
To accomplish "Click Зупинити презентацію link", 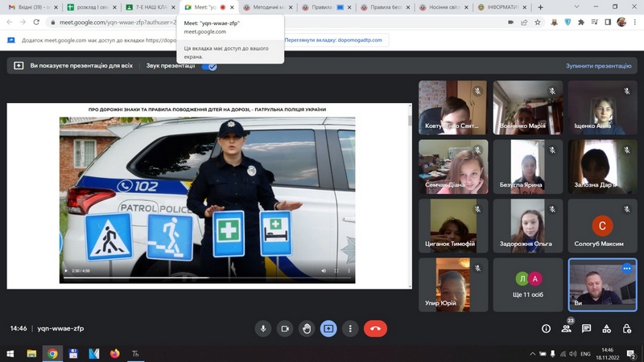I will 598,66.
